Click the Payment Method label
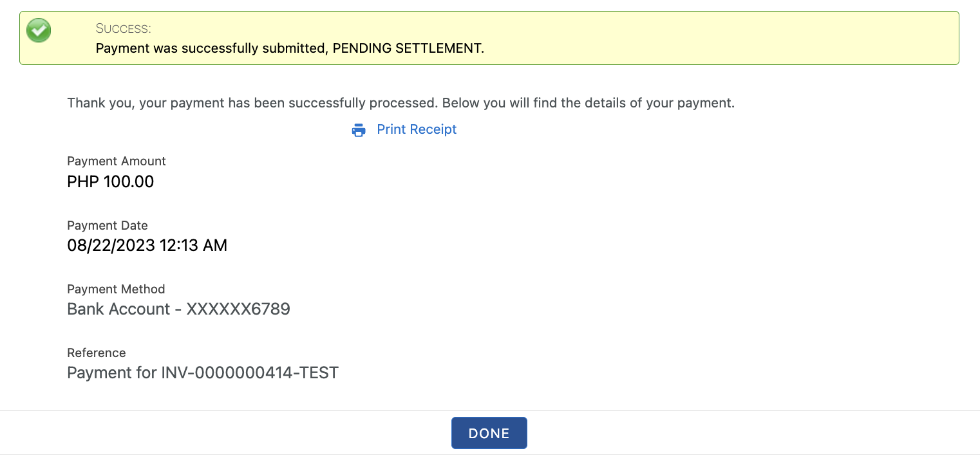The image size is (980, 469). 116,289
